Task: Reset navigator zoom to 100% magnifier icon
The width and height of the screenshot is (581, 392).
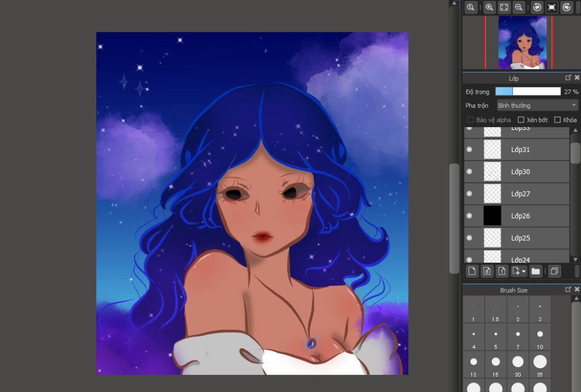Action: 470,7
